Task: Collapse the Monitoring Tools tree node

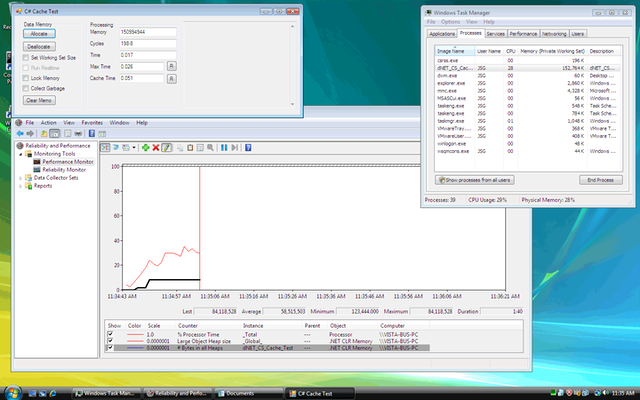Action: click(21, 154)
